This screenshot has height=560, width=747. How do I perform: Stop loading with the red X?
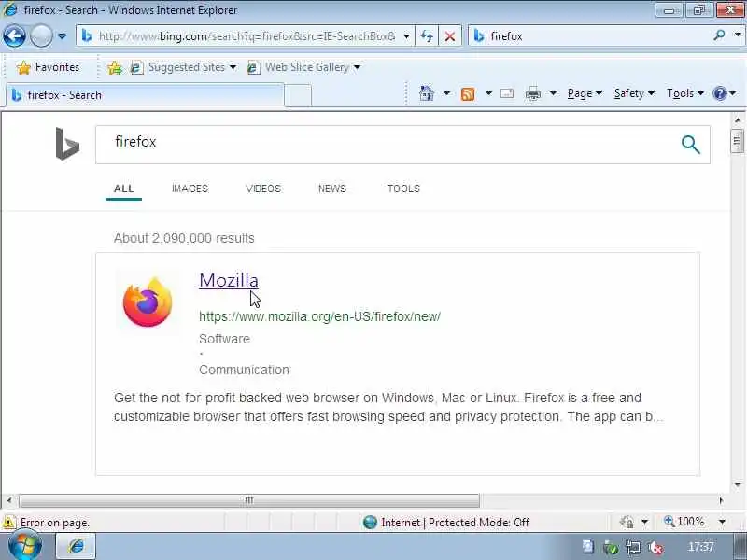(x=450, y=36)
